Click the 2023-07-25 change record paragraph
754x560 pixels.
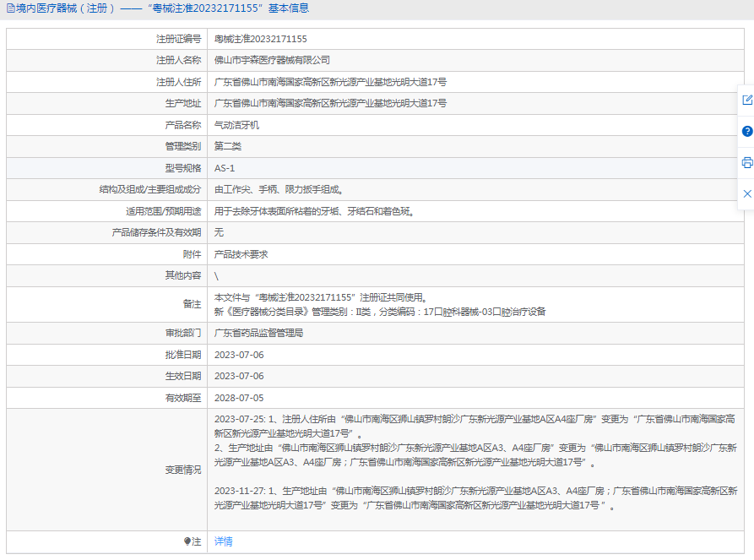475,441
